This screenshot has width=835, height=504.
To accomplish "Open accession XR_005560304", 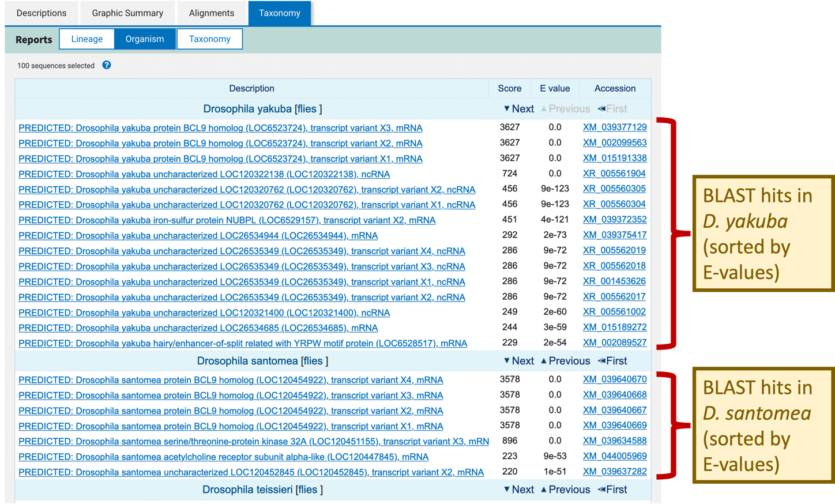I will 614,204.
